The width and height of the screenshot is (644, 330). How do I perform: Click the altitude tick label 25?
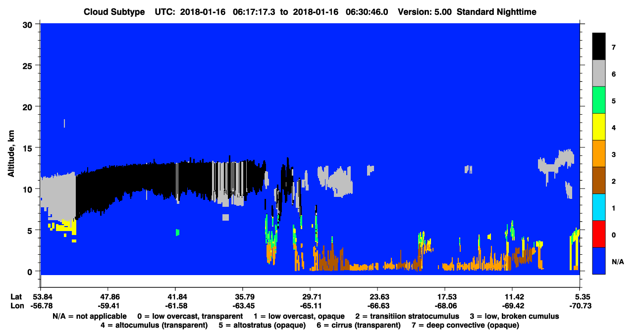29,65
